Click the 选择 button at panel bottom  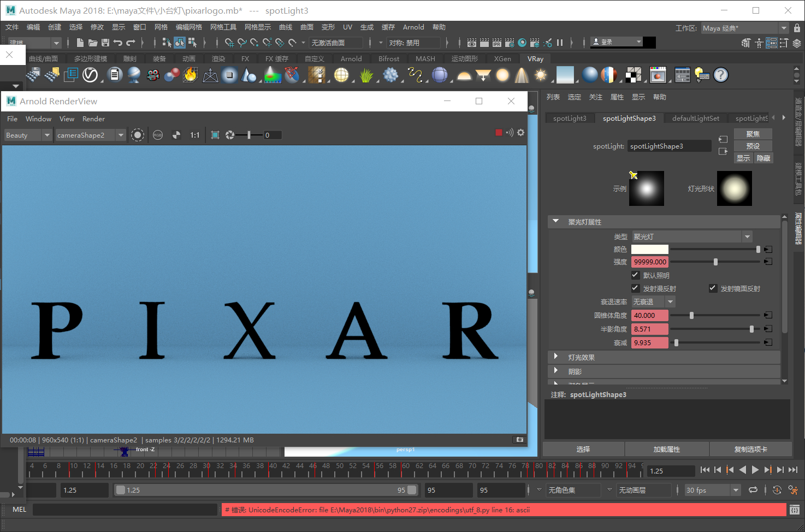[583, 449]
